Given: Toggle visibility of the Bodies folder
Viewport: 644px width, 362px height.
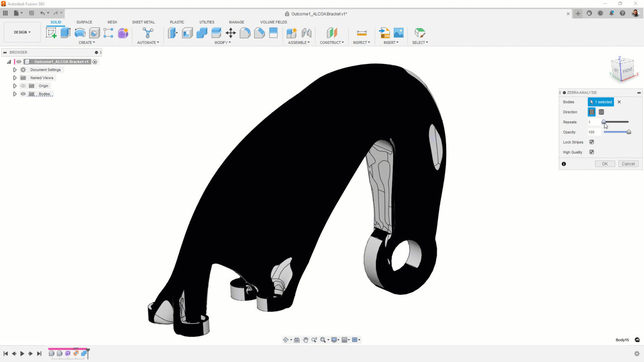Looking at the screenshot, I should (23, 94).
